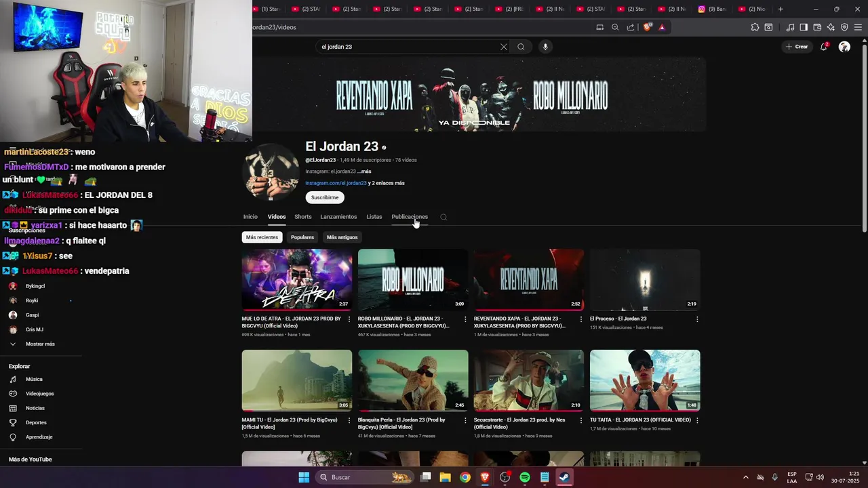Open the Cris MJ subscription channel
This screenshot has width=868, height=488.
(x=34, y=329)
